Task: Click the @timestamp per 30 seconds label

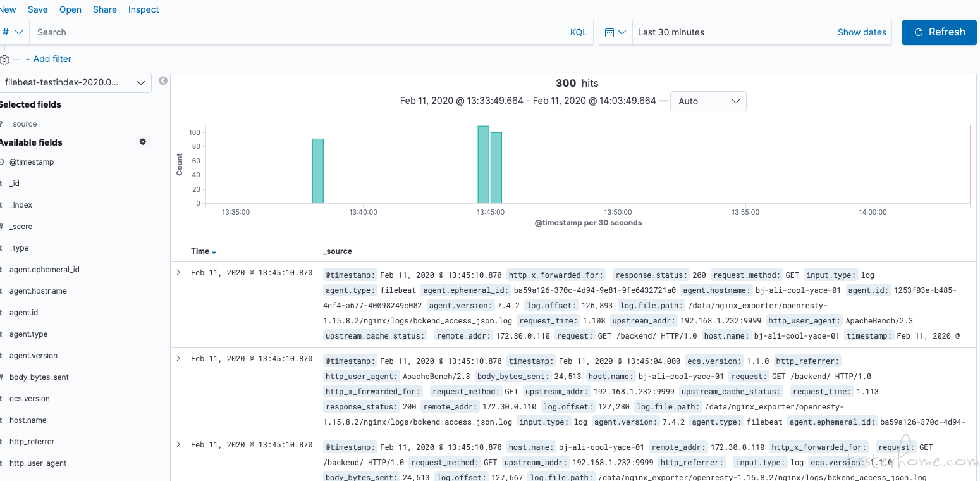Action: [588, 223]
